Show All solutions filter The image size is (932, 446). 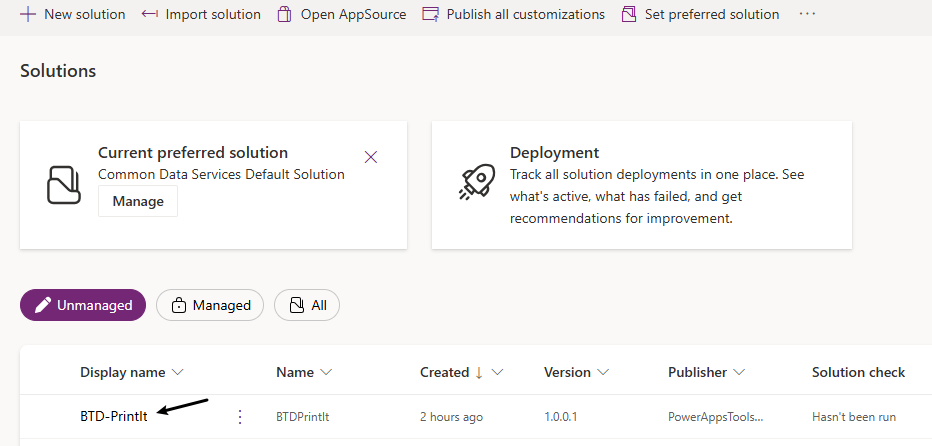(x=307, y=305)
